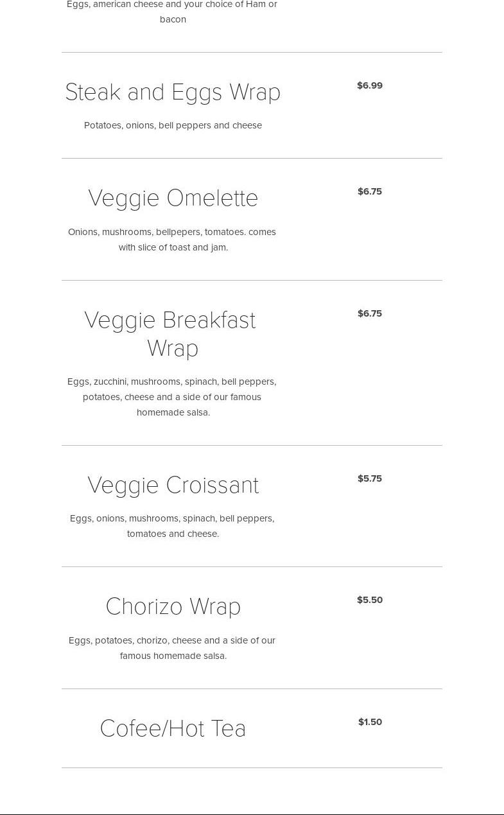Click the Veggie Omelette price
The height and width of the screenshot is (815, 504).
tap(370, 191)
